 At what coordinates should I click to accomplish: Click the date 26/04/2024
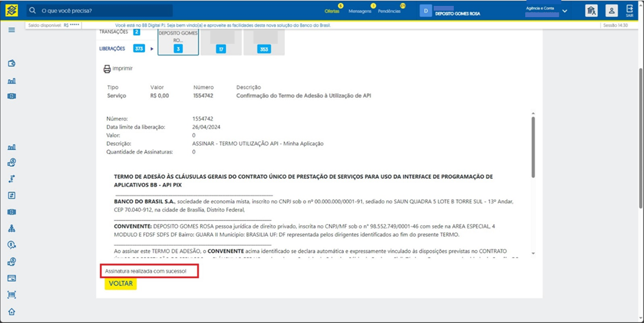point(206,127)
